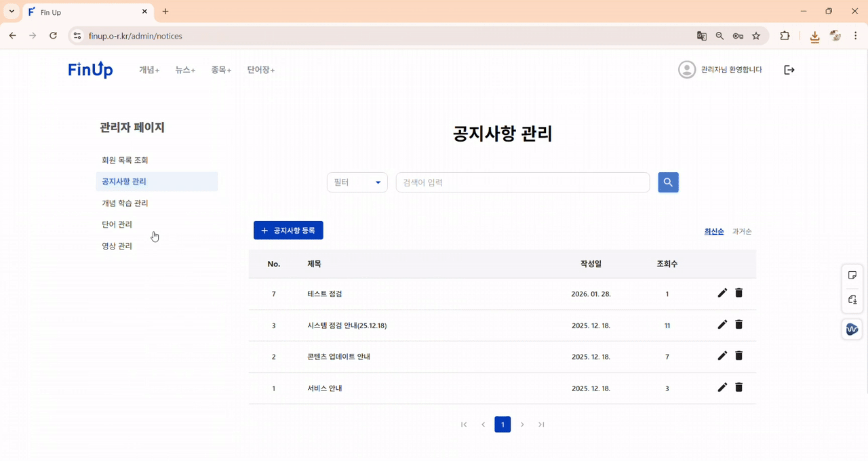This screenshot has width=868, height=461.
Task: Open the 필터 dropdown
Action: (357, 182)
